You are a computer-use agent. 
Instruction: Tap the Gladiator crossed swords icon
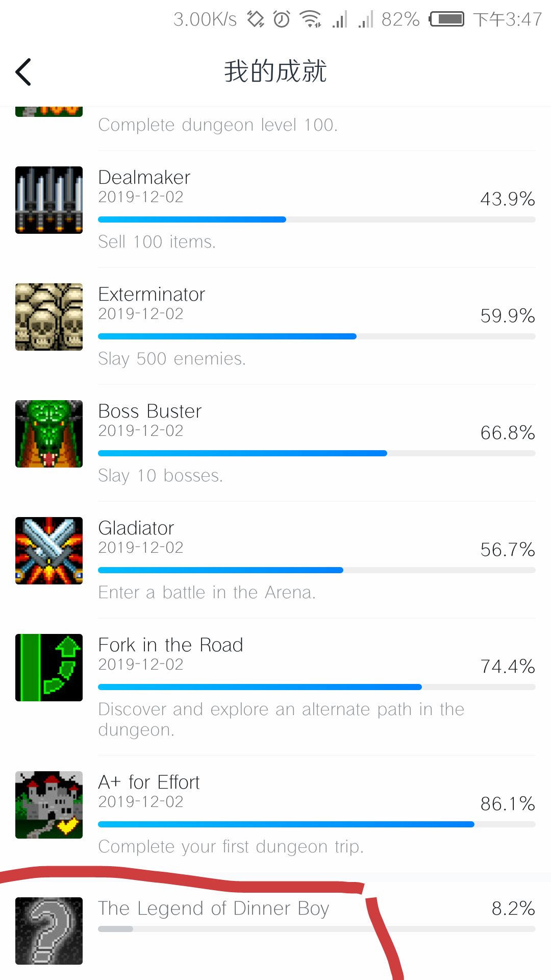pos(49,551)
